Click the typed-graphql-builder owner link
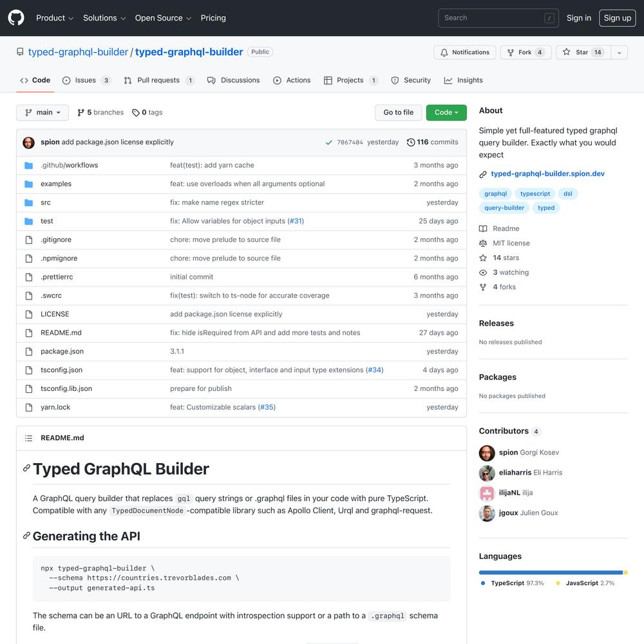Image resolution: width=644 pixels, height=644 pixels. (78, 52)
